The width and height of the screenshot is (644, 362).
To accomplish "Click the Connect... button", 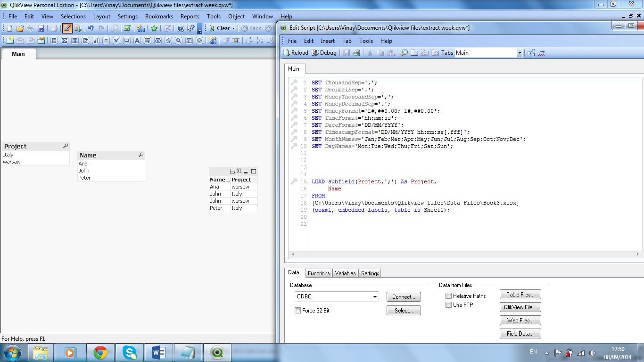I will pyautogui.click(x=404, y=297).
